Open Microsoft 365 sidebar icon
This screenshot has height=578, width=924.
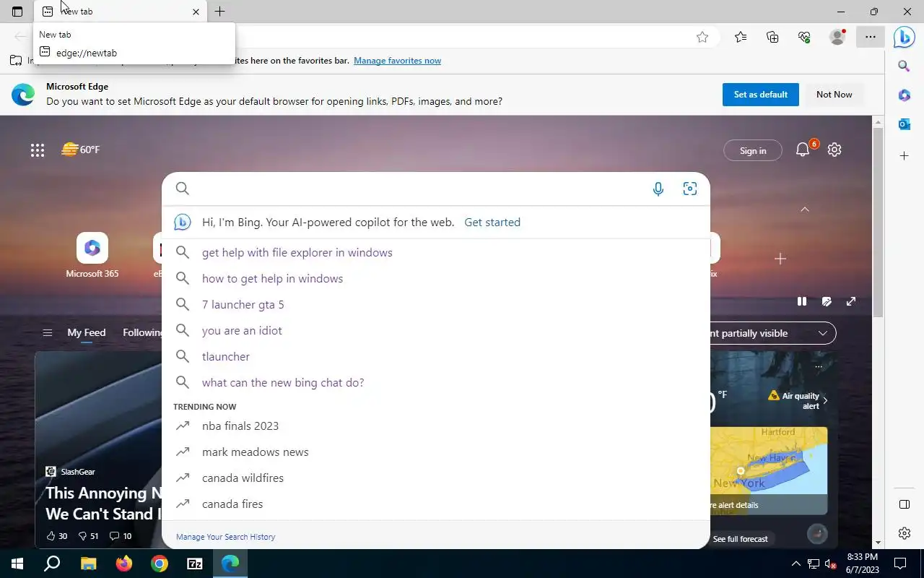tap(904, 95)
